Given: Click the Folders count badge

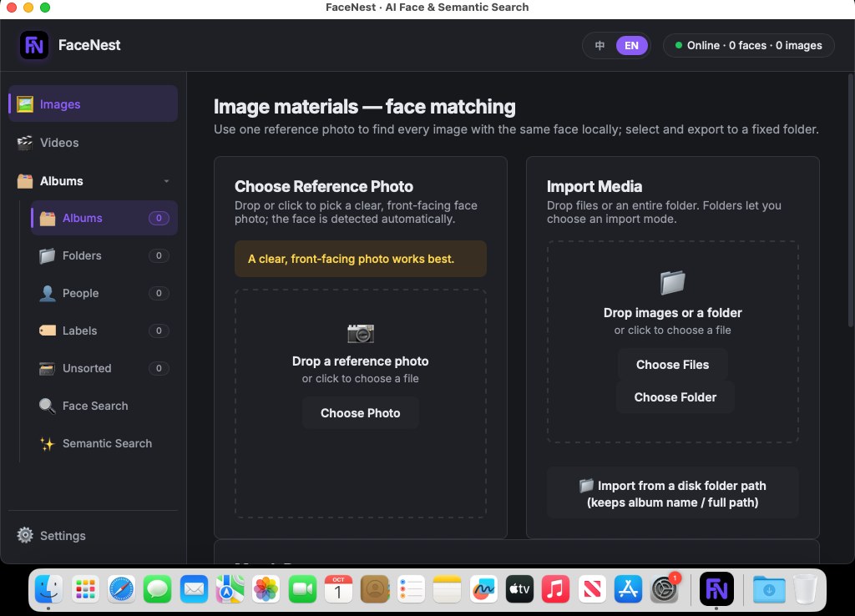Looking at the screenshot, I should pos(159,255).
